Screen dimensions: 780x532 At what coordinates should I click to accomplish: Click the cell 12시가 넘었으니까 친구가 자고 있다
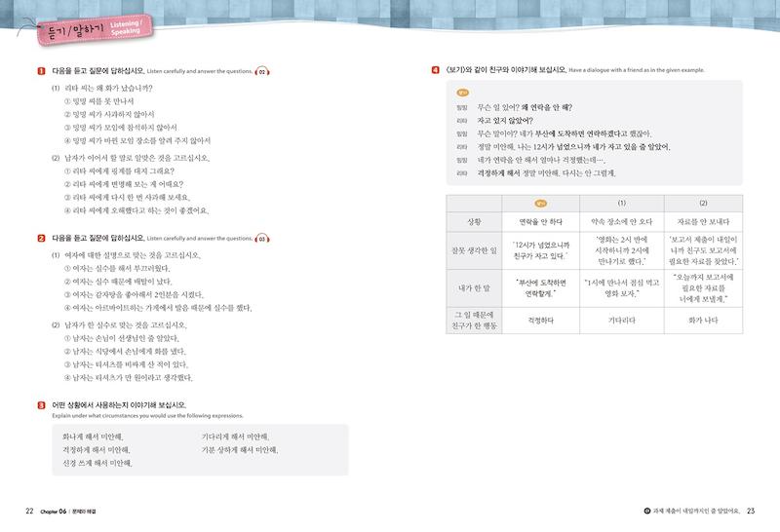541,250
